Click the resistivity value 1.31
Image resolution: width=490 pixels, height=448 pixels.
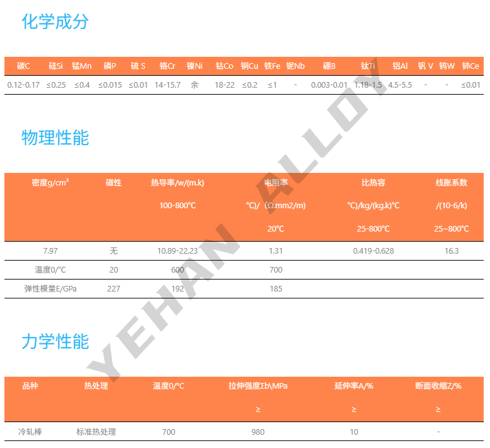coord(276,251)
